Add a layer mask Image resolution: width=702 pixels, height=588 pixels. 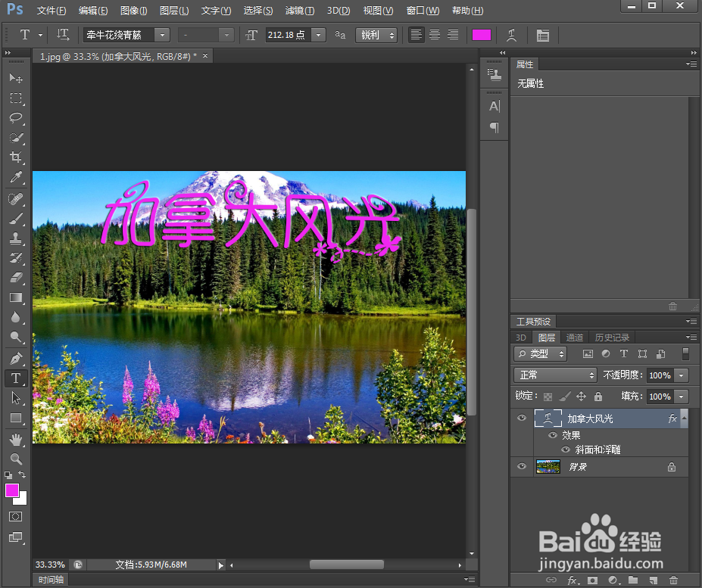(x=592, y=580)
